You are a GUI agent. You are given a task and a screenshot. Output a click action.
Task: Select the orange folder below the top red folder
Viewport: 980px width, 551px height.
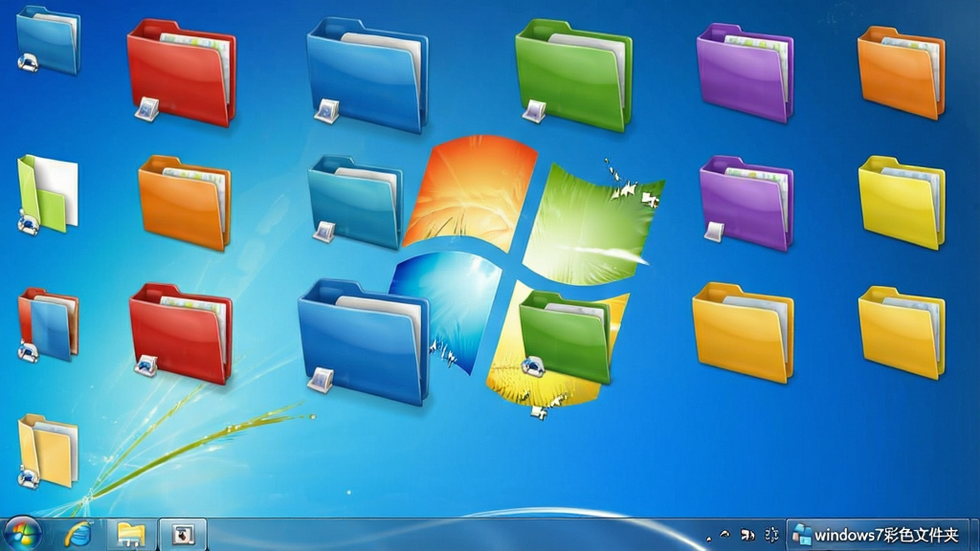185,203
